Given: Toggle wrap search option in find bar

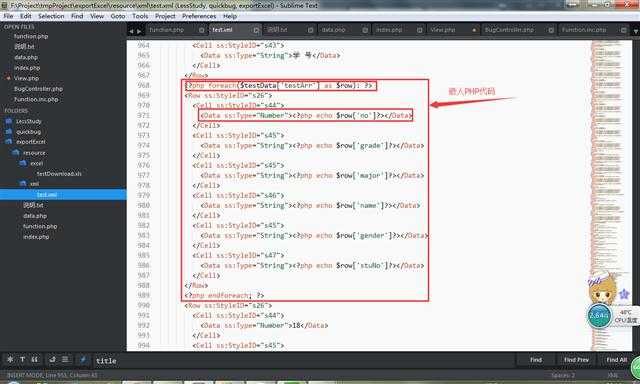Looking at the screenshot, I should (x=53, y=360).
